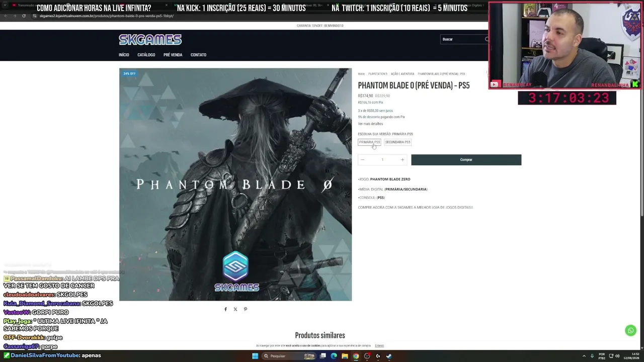Open the taskbar clock and date
This screenshot has height=362, width=644.
pos(631,356)
